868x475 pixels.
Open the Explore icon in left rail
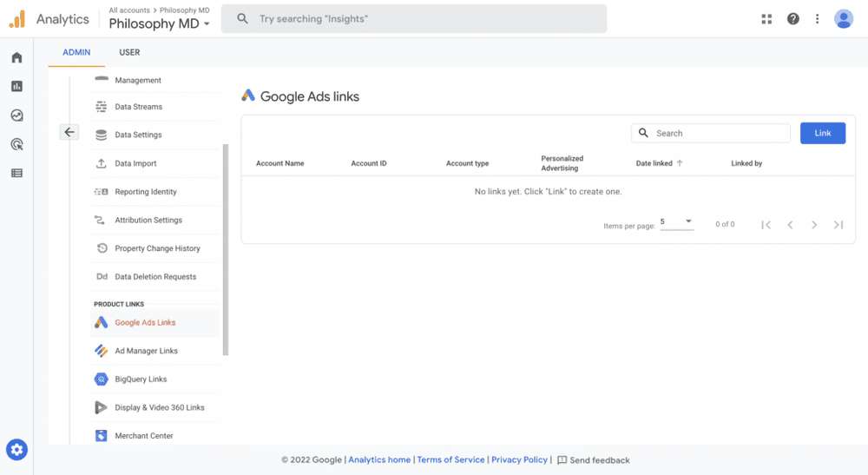click(17, 115)
